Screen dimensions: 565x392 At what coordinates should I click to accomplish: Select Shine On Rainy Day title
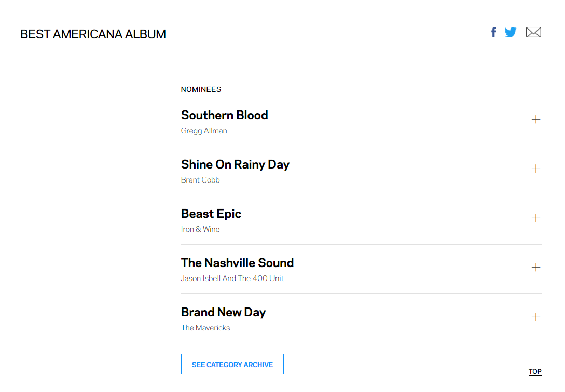pyautogui.click(x=235, y=164)
